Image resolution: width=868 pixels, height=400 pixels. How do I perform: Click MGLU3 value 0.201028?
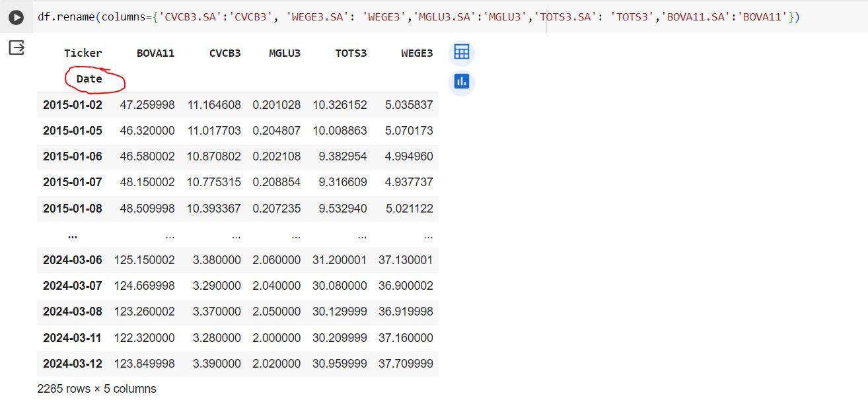276,105
